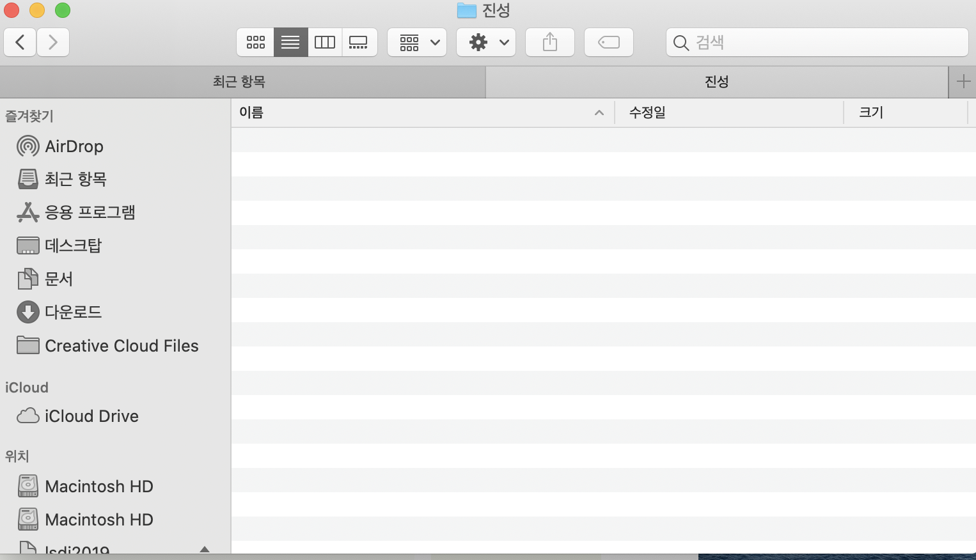Sort files by 수정일 column
The height and width of the screenshot is (560, 976).
pos(729,113)
